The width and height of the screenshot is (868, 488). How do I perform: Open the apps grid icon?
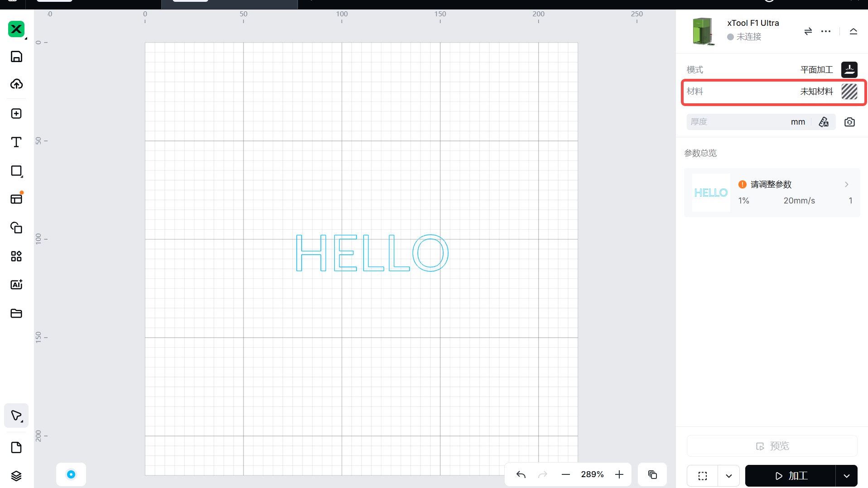(16, 256)
